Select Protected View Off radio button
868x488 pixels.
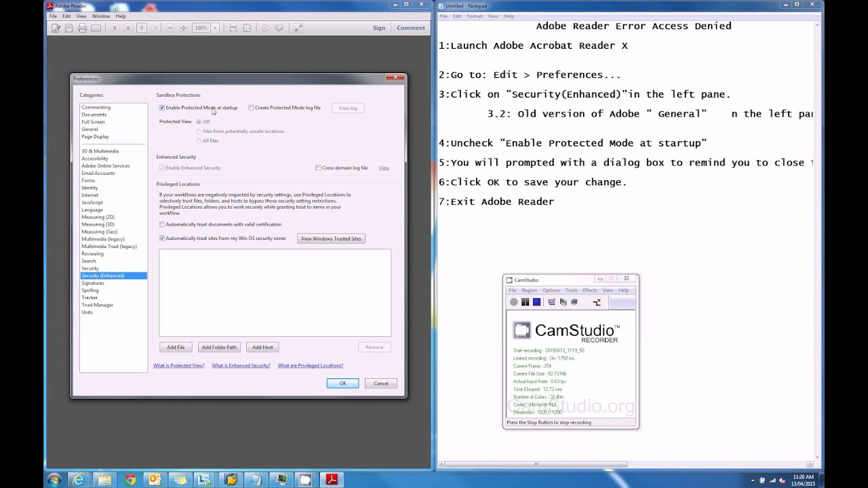199,122
